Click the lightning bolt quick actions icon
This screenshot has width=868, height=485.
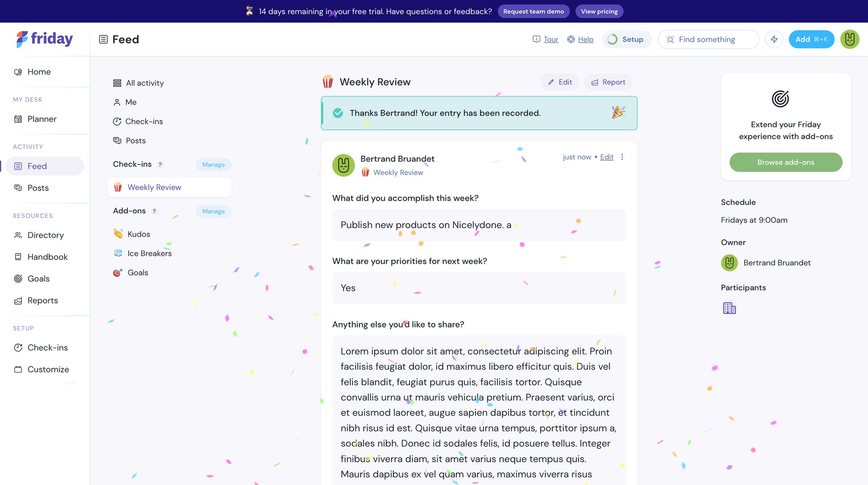[774, 39]
